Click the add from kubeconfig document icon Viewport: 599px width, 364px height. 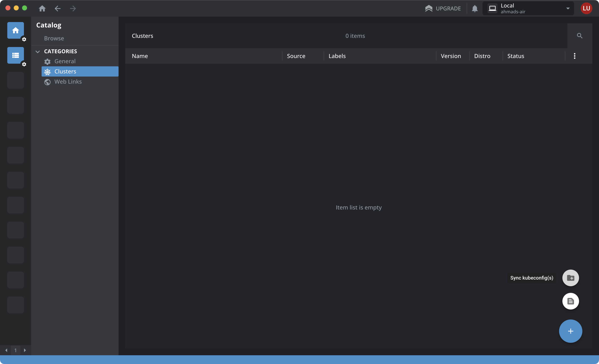click(570, 301)
